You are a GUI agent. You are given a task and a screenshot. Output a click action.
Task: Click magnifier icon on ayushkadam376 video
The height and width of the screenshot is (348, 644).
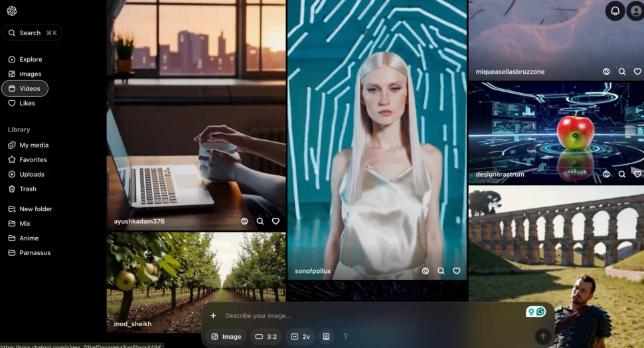[260, 221]
